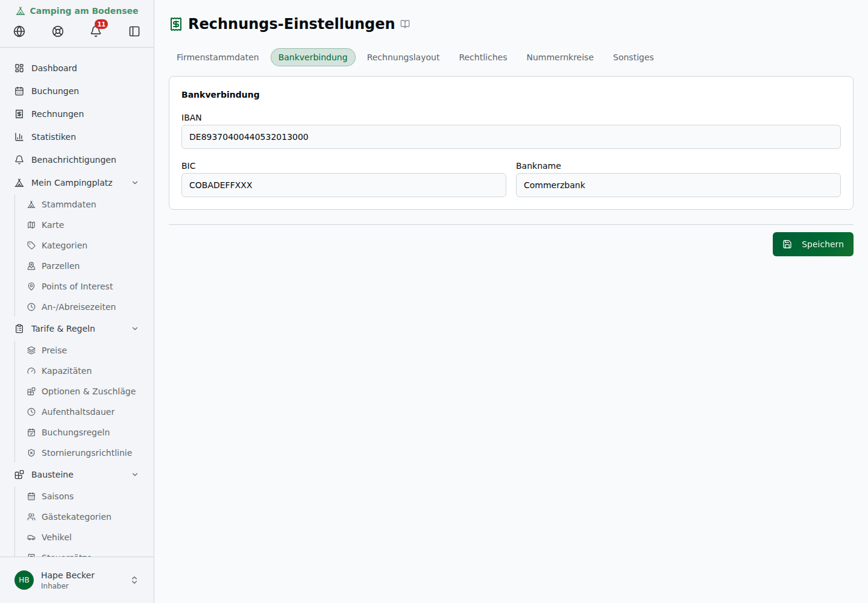Click the Gästekategorien people icon
The width and height of the screenshot is (868, 603).
point(31,517)
